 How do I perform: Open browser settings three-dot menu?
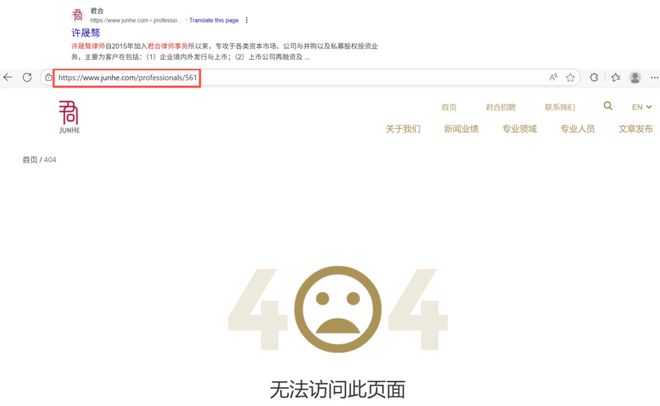point(654,77)
